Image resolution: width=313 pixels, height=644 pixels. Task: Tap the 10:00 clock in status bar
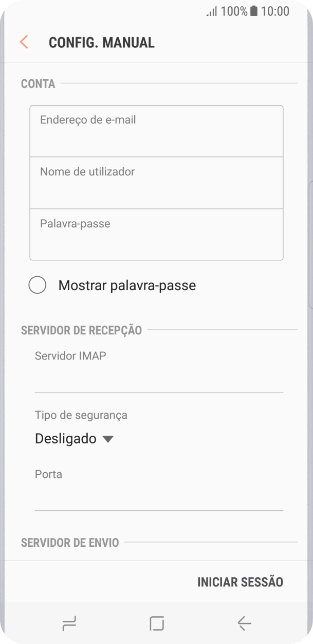pyautogui.click(x=275, y=11)
